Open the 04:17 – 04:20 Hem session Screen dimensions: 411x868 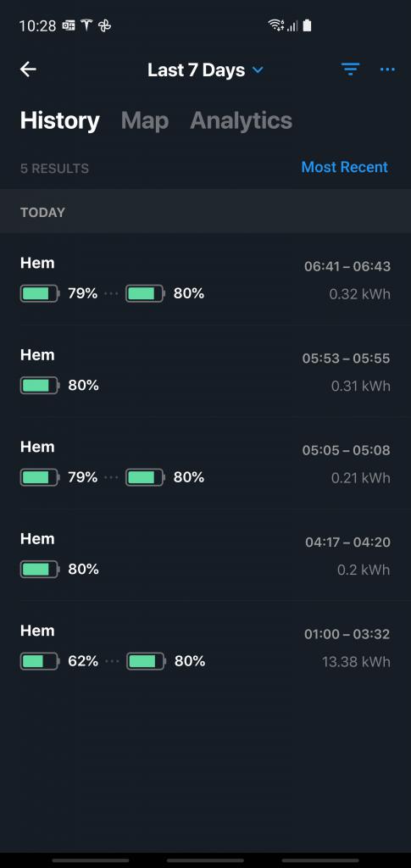(205, 554)
